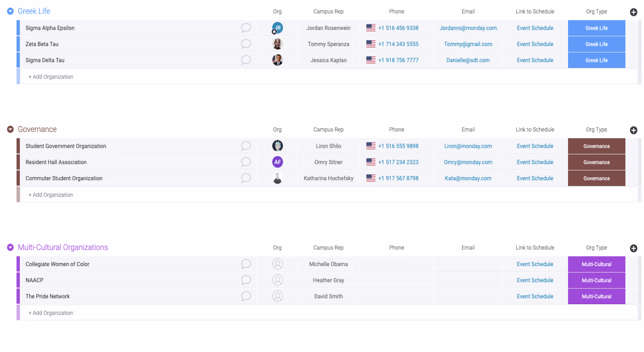The width and height of the screenshot is (644, 352).
Task: Collapse the Multi-Cultural Organizations group
Action: [10, 247]
